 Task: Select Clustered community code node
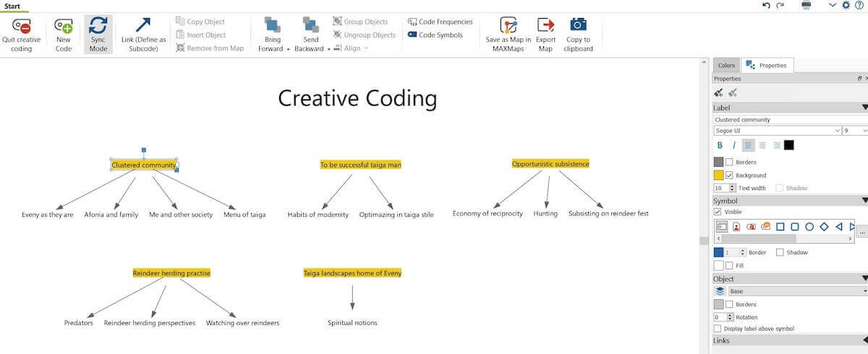tap(143, 165)
